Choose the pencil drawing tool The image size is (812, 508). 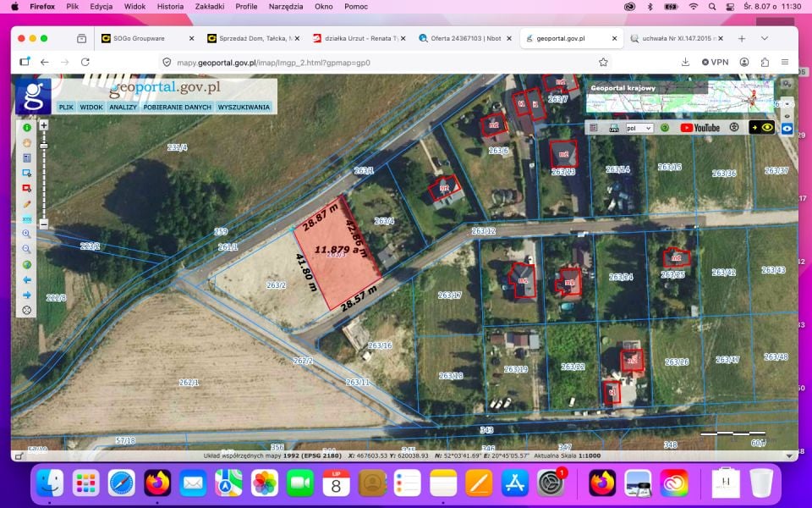27,204
